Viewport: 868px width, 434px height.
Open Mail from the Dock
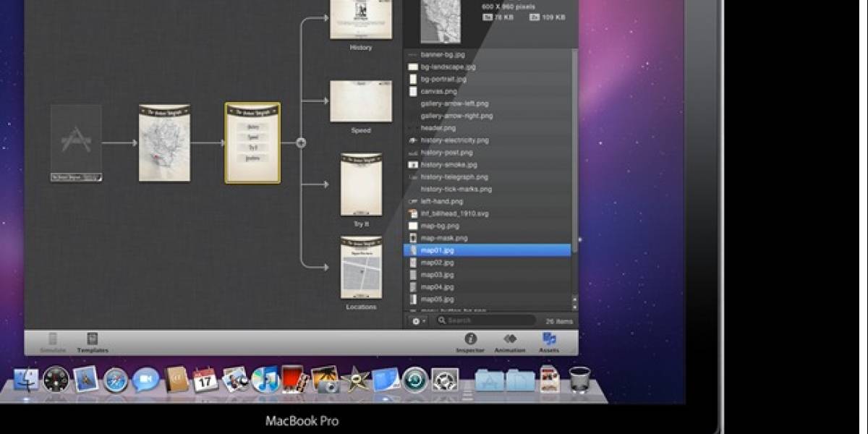coord(86,379)
